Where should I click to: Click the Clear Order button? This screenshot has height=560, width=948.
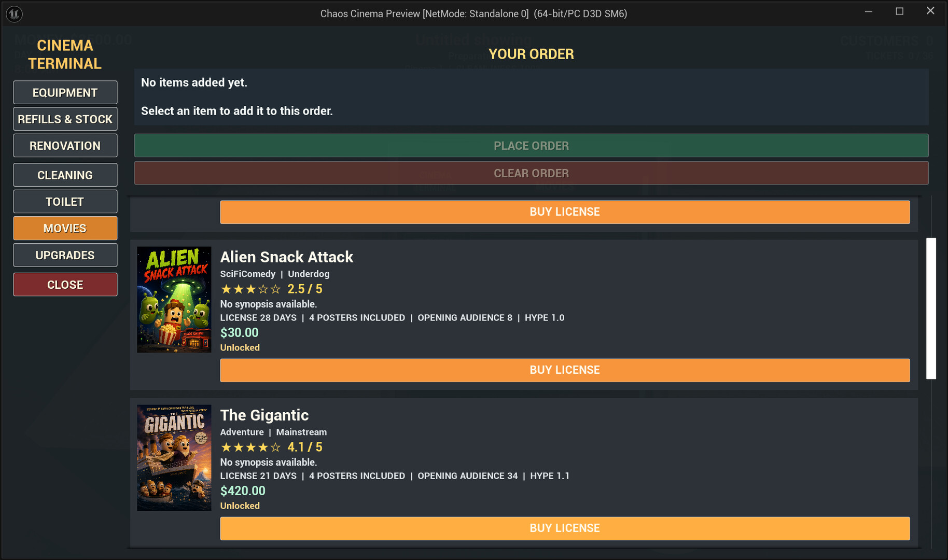coord(531,173)
